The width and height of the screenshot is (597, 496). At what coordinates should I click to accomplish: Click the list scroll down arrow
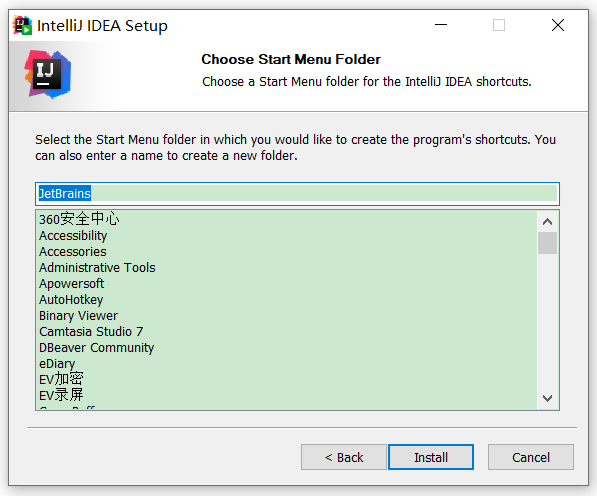pyautogui.click(x=548, y=398)
